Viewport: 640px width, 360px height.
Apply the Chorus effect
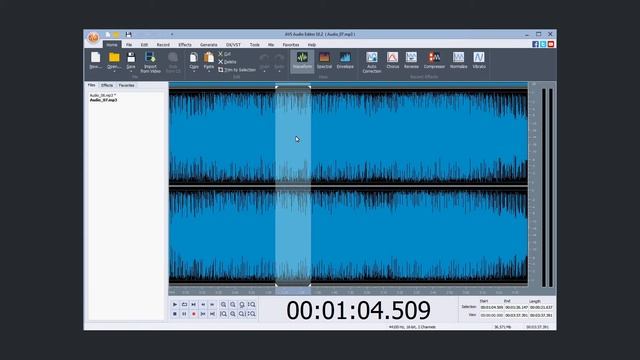click(393, 60)
